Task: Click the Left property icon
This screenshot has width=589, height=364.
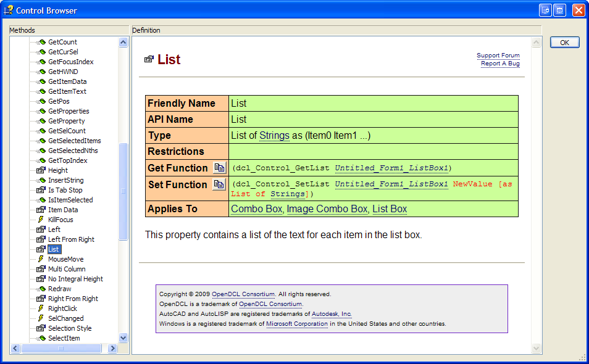Action: point(41,230)
